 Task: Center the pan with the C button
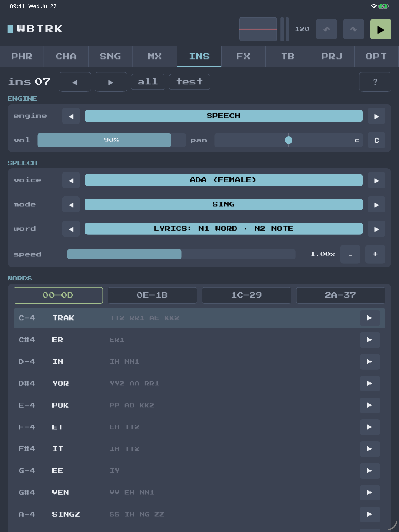pos(376,140)
